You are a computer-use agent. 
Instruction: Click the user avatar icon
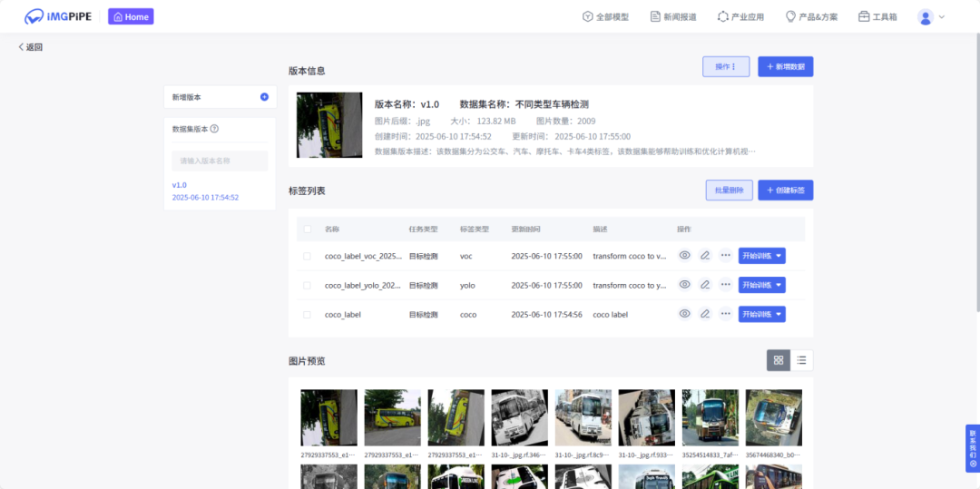click(x=925, y=17)
